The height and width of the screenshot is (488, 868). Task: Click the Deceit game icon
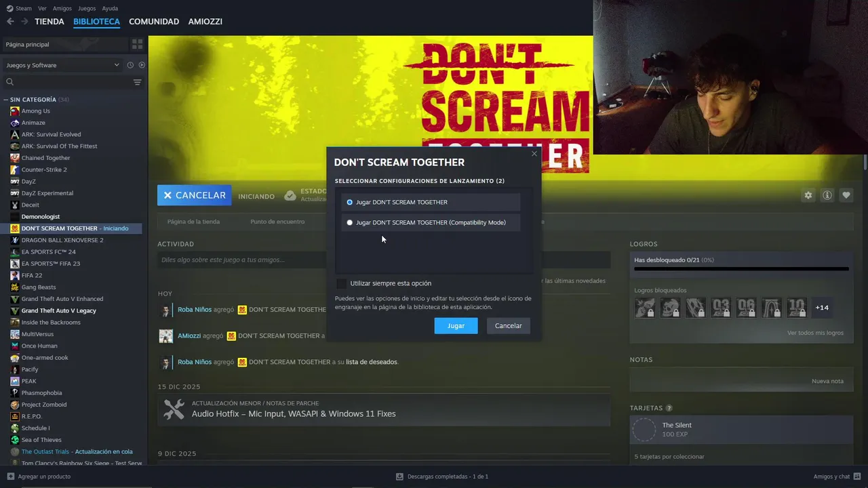[15, 205]
